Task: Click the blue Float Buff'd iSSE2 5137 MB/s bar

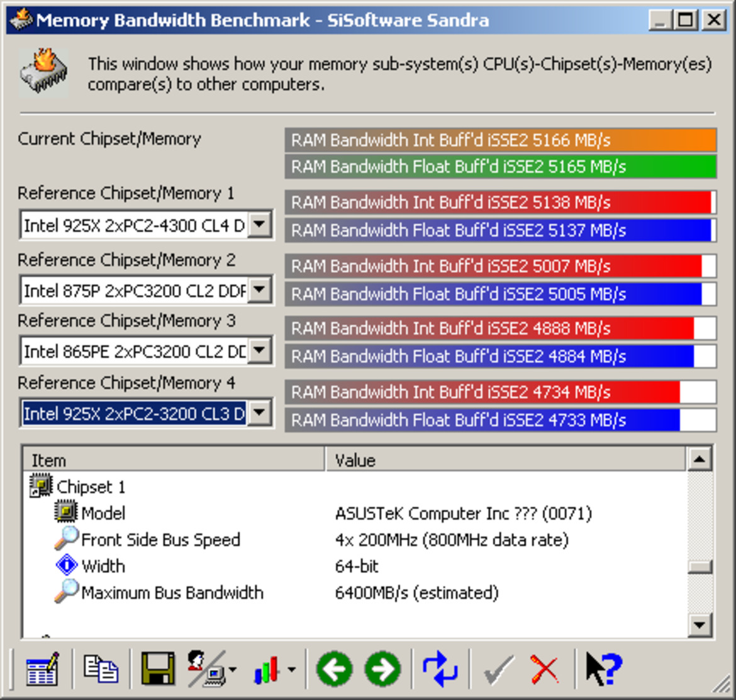Action: point(500,230)
